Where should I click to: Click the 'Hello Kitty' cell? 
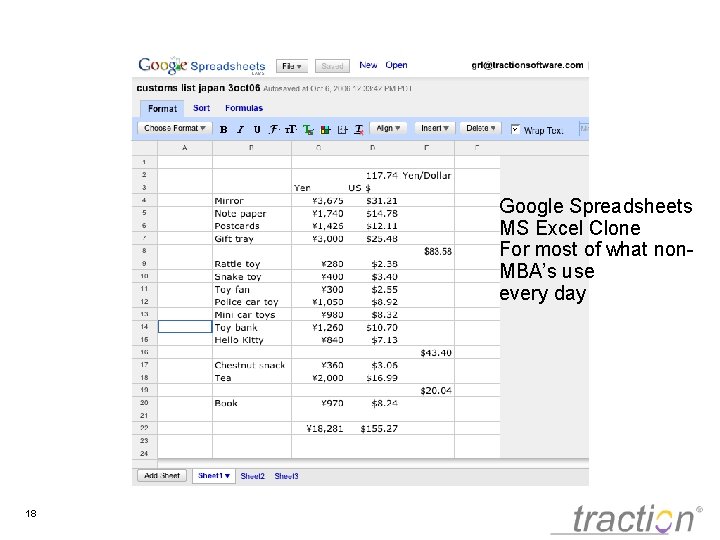[x=252, y=340]
